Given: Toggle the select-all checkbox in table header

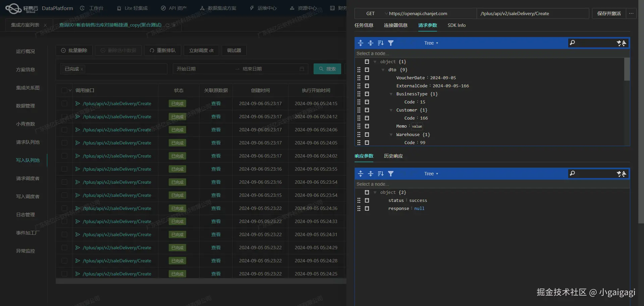Looking at the screenshot, I should click(x=64, y=90).
